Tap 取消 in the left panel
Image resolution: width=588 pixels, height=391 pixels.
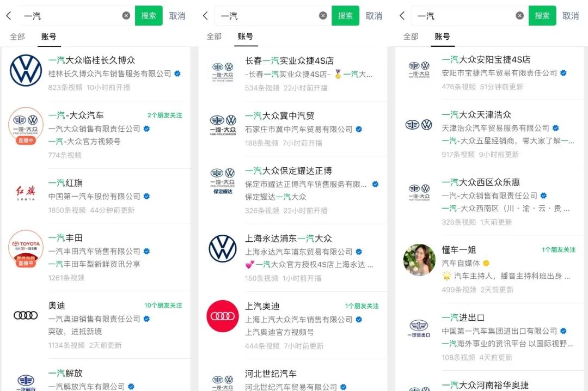tap(177, 16)
